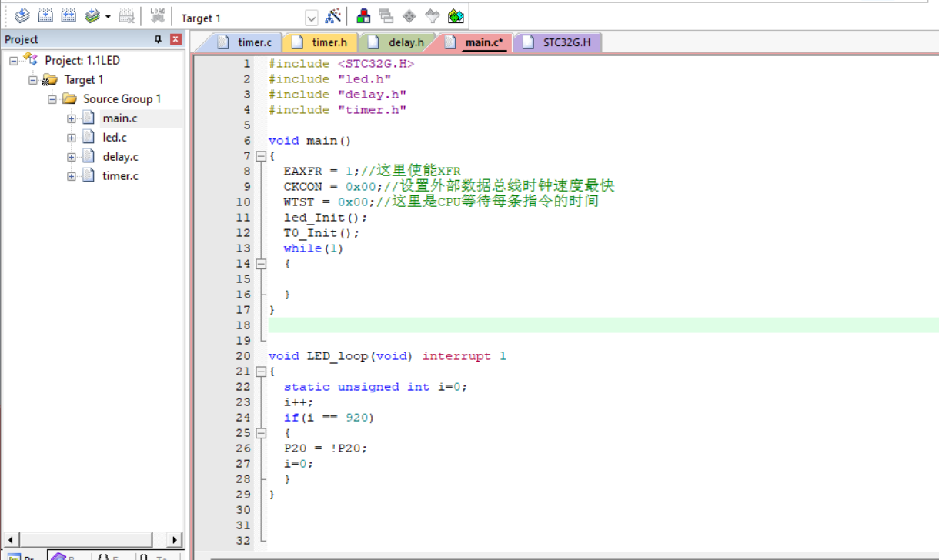Screen dimensions: 939x560
Task: Open the Pack Installer icon
Action: (456, 16)
